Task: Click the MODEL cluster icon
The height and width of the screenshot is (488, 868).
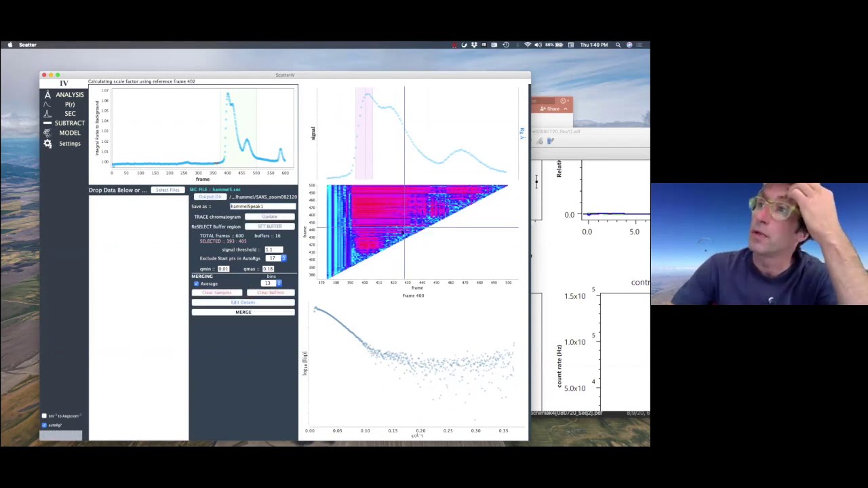Action: point(47,133)
